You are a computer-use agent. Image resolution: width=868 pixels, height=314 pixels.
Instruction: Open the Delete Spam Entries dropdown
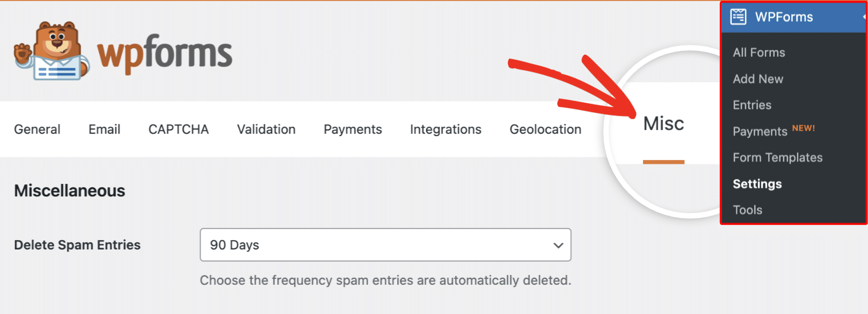tap(385, 245)
